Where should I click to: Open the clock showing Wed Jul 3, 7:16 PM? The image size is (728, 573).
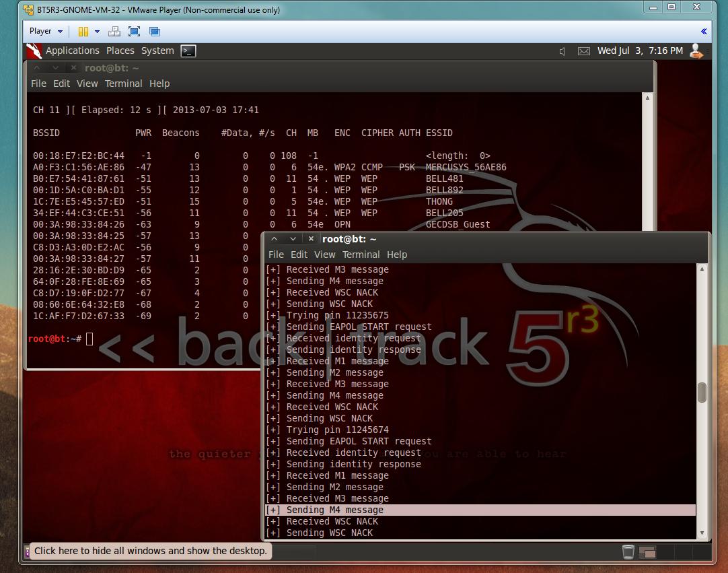tap(640, 50)
